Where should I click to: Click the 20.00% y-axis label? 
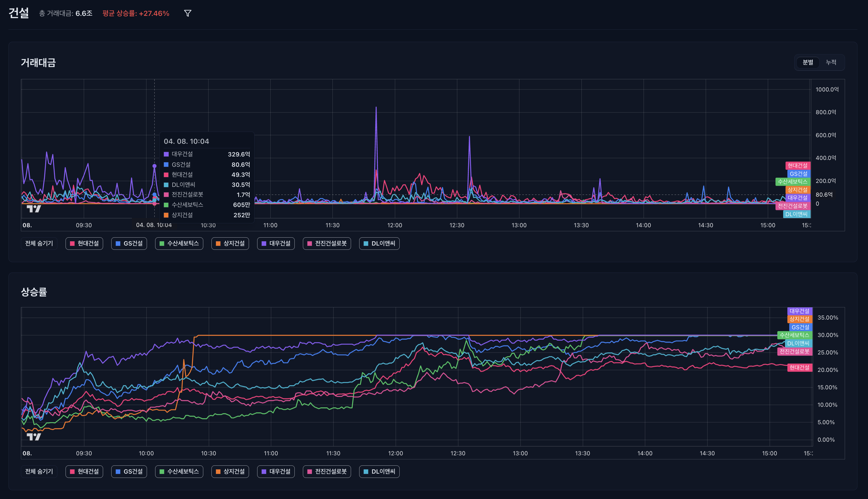(828, 370)
